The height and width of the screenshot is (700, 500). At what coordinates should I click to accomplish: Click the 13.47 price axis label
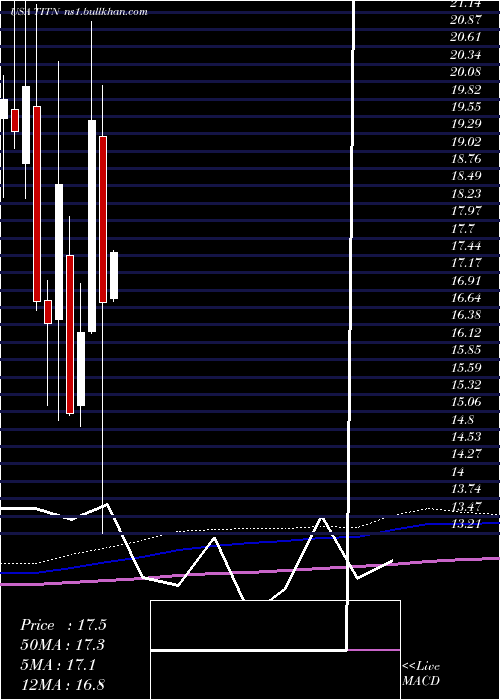[466, 506]
